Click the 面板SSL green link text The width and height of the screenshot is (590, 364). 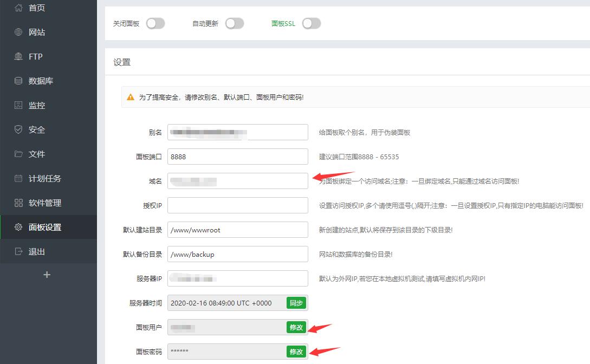283,24
